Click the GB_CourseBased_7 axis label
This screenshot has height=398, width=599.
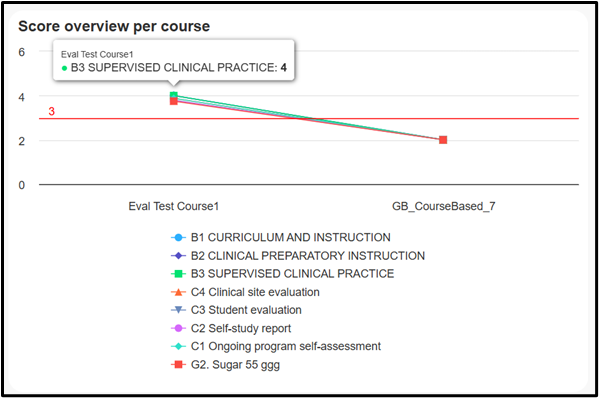444,206
